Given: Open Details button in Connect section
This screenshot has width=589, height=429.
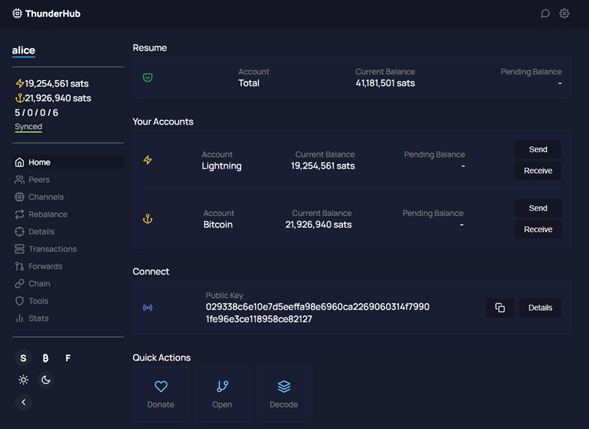Looking at the screenshot, I should 540,308.
